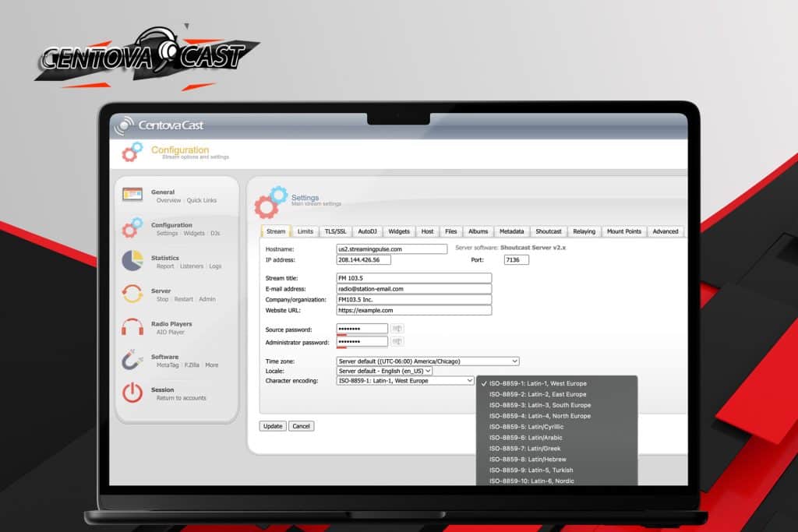Click the Centova Cast logo
Screen dimensions: 798x532
pos(156,125)
